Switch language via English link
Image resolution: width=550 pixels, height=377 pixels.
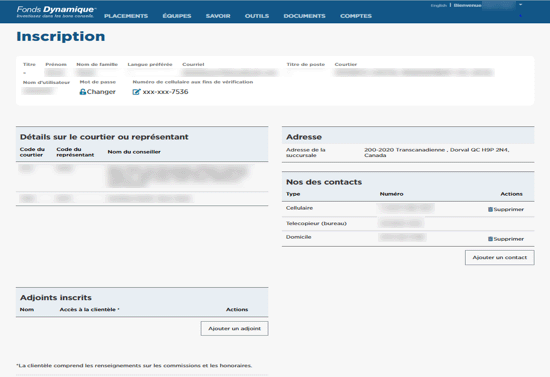pos(438,6)
